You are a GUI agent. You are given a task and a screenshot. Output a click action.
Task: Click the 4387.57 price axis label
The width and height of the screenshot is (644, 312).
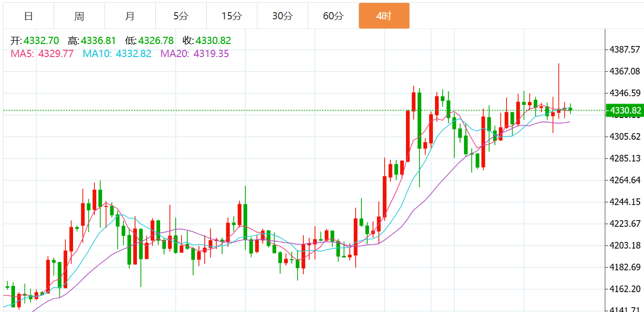pos(625,50)
